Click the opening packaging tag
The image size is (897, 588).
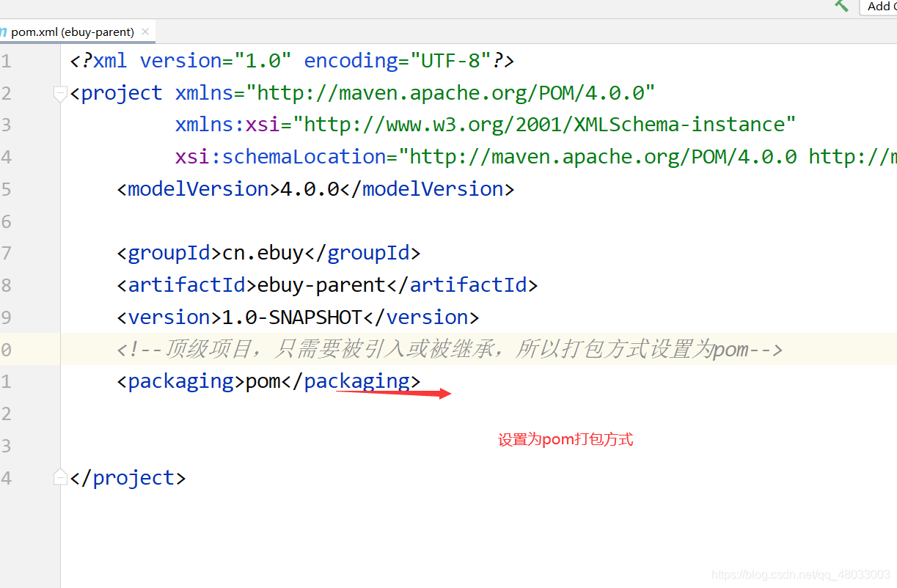[x=181, y=381]
